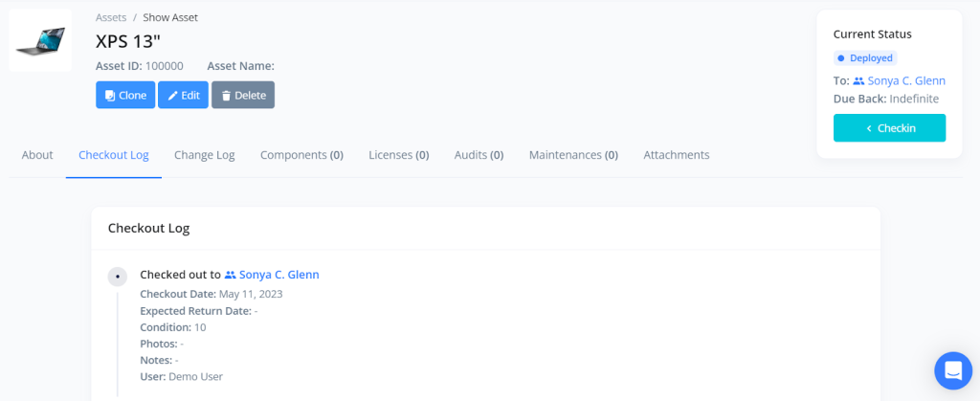Click the timeline dot beside Checked out entry
The height and width of the screenshot is (401, 980).
click(x=118, y=276)
